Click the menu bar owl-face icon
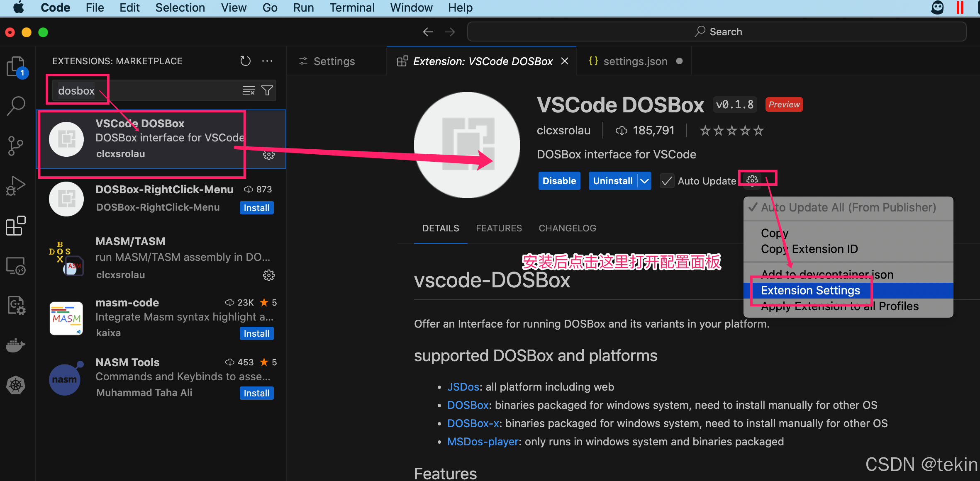The height and width of the screenshot is (481, 980). click(x=937, y=7)
